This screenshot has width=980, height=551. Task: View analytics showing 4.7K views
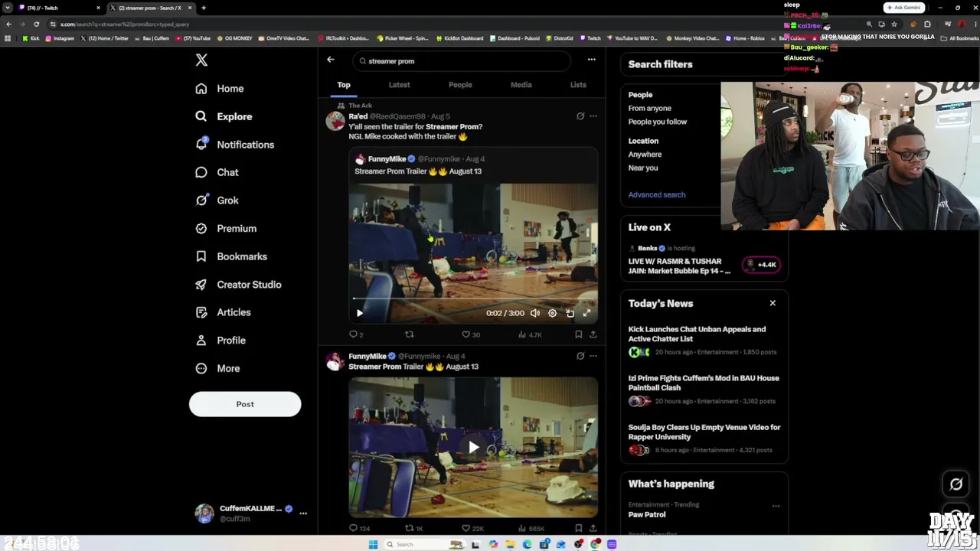530,334
